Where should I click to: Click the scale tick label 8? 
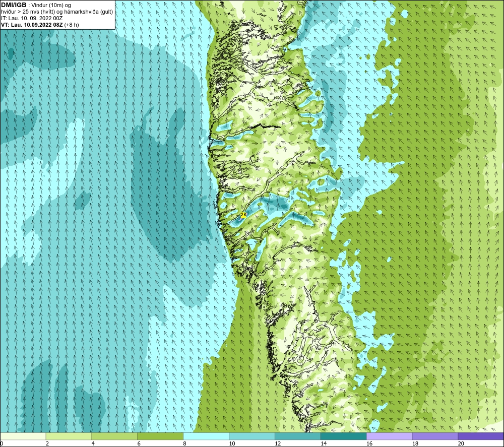185,443
